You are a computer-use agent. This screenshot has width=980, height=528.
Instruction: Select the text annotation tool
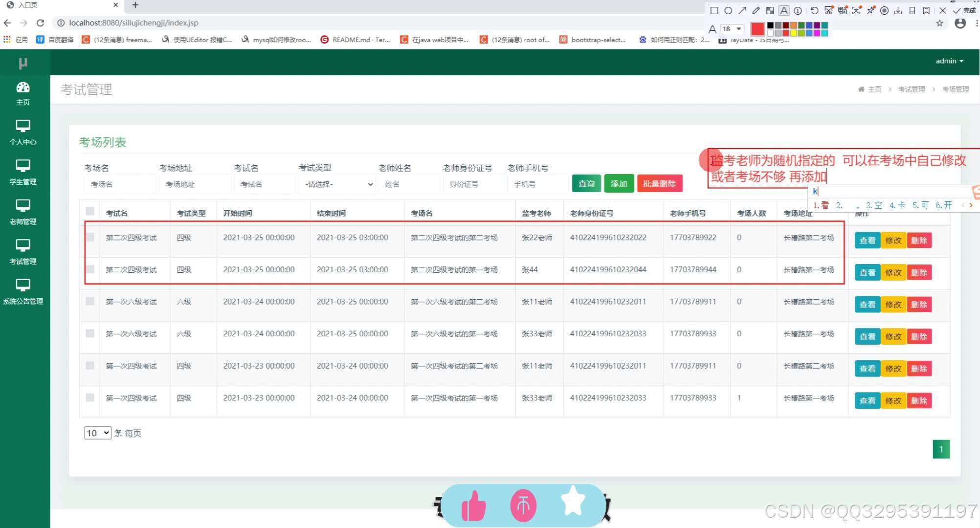click(784, 10)
